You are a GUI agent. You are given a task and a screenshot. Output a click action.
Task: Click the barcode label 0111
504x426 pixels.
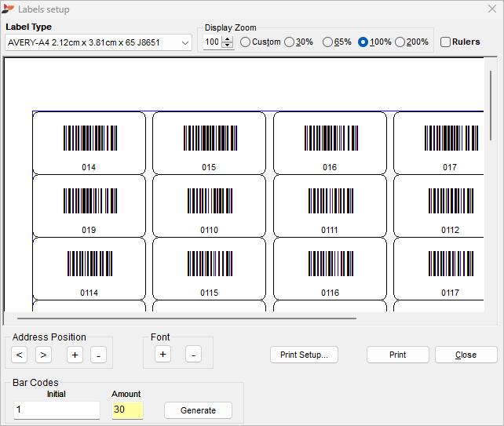(330, 206)
